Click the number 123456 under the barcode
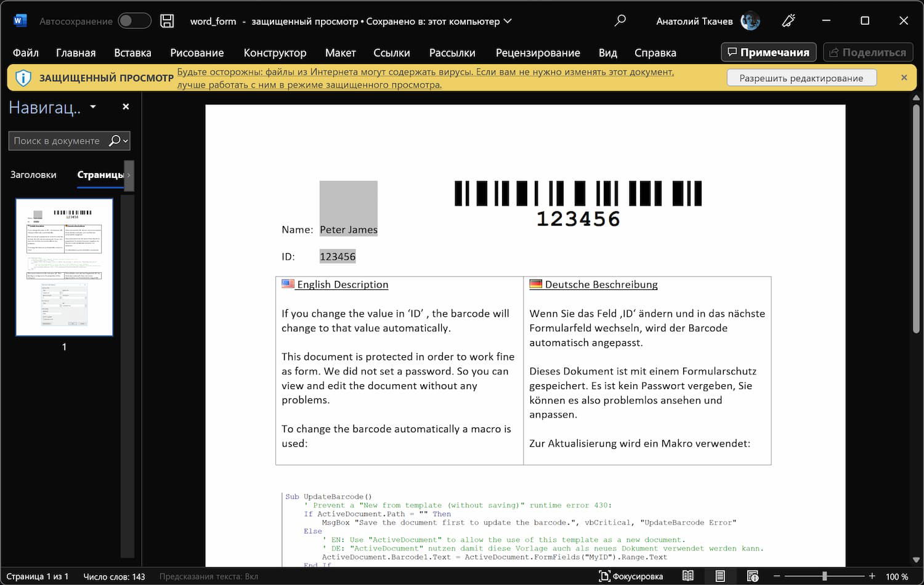The image size is (924, 585). point(578,219)
